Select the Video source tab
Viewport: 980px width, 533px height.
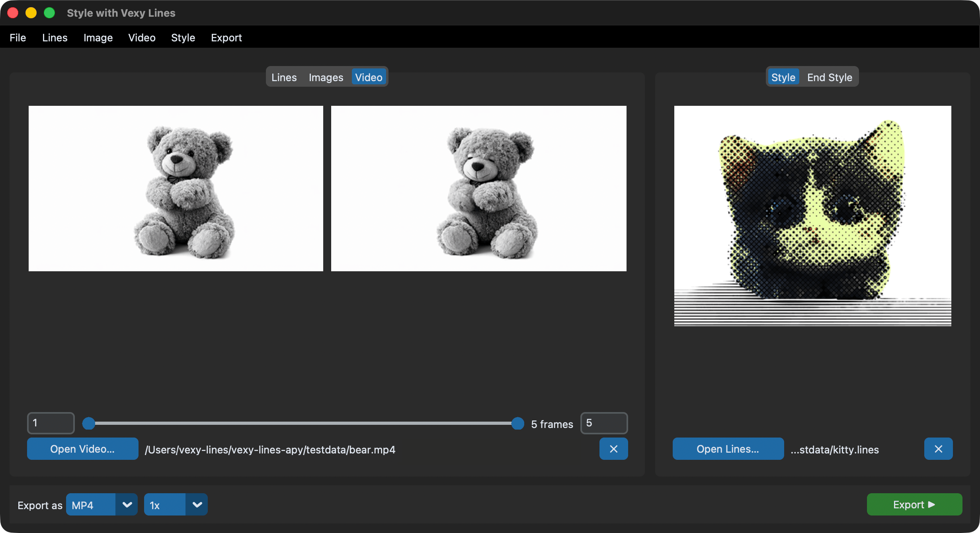[369, 77]
